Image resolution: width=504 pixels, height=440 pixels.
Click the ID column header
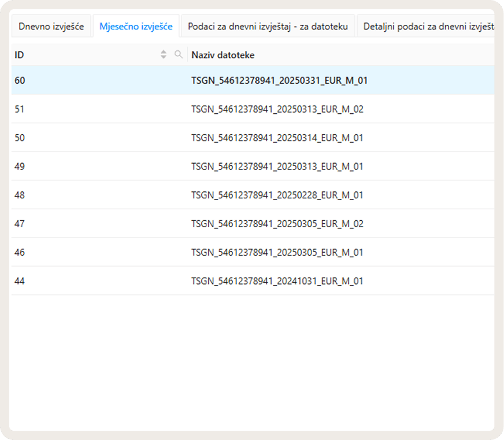point(99,55)
